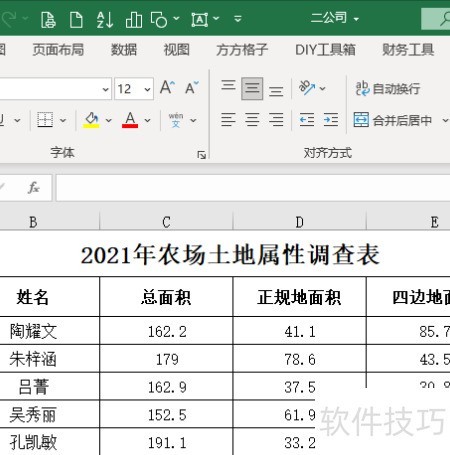450x455 pixels.
Task: Open the 合并后居中 dropdown arrow
Action: coord(445,120)
